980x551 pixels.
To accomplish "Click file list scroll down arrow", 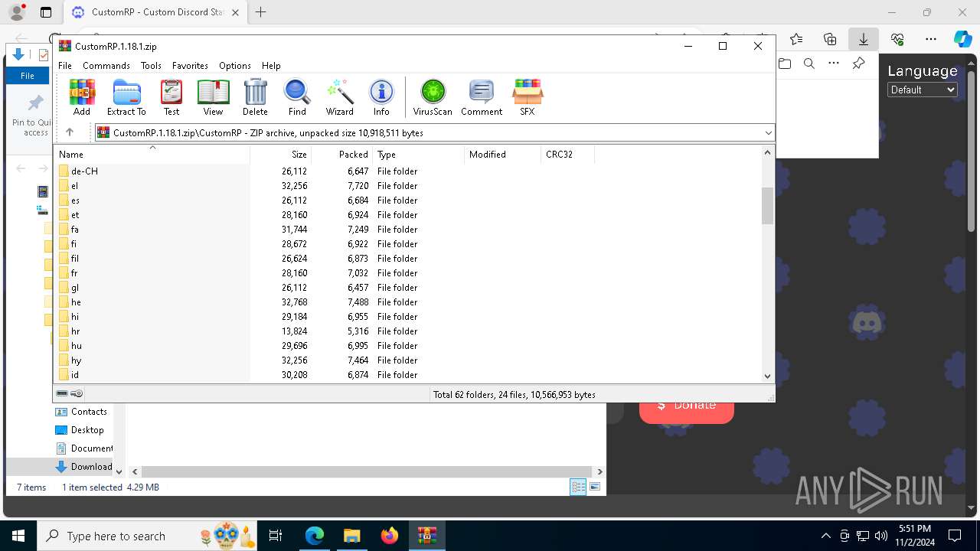I will (x=767, y=376).
